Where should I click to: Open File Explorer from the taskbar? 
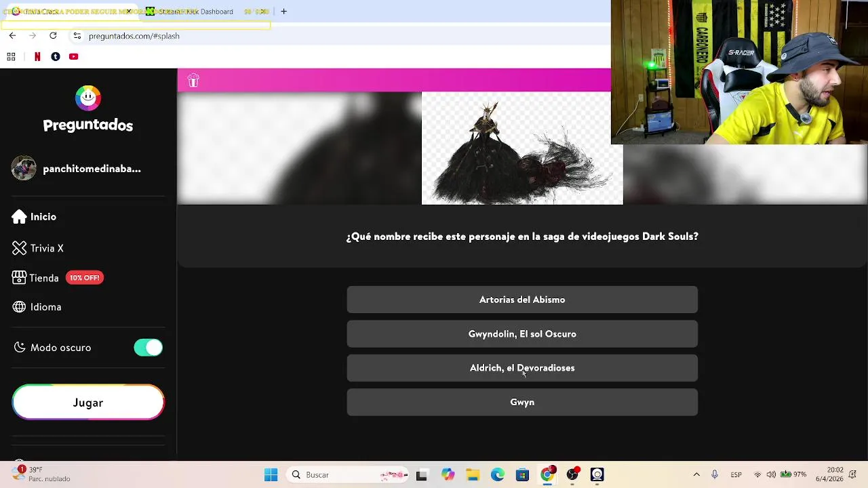click(x=473, y=475)
